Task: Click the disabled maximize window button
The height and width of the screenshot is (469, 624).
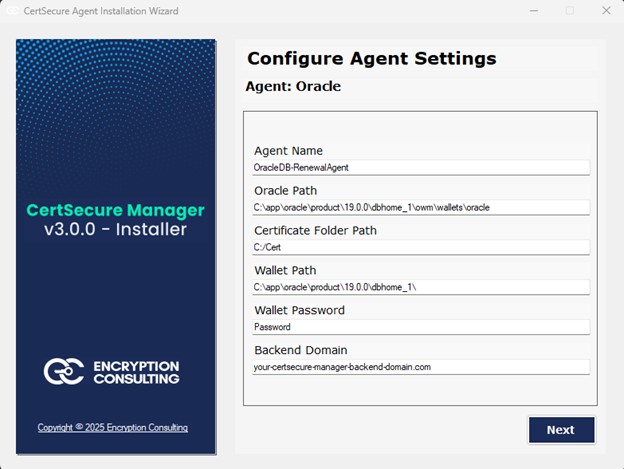Action: click(570, 11)
